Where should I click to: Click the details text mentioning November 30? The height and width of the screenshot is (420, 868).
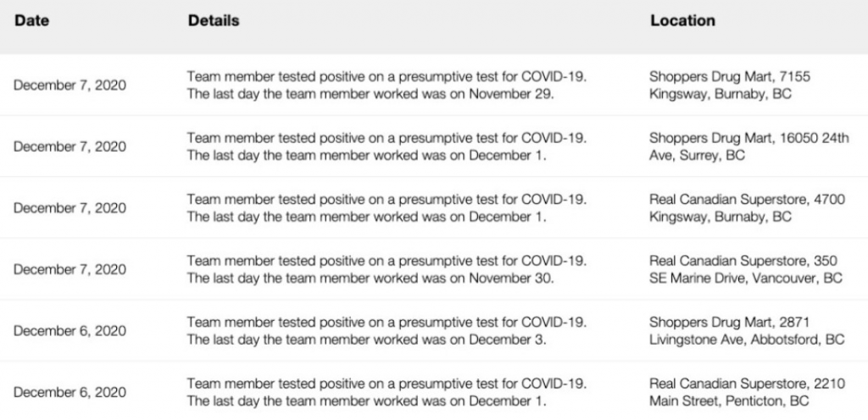pos(387,269)
